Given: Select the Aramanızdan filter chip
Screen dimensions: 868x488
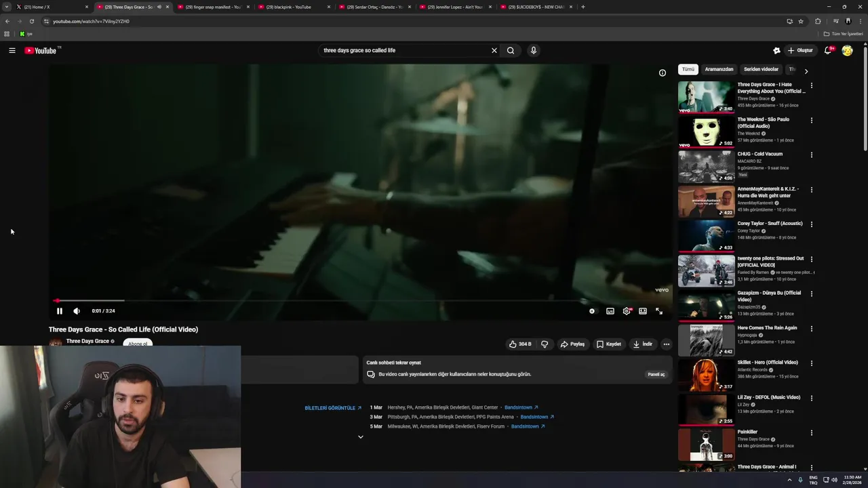Looking at the screenshot, I should [719, 69].
